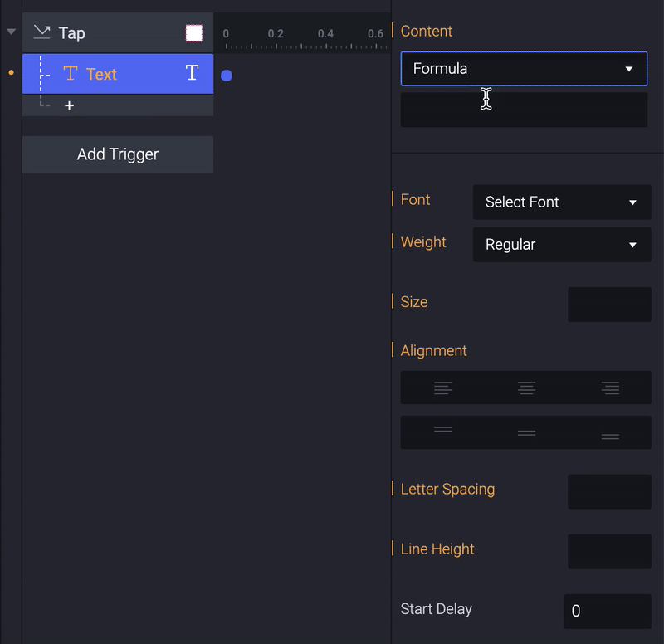Image resolution: width=664 pixels, height=644 pixels.
Task: Align text to top vertically
Action: [x=443, y=430]
